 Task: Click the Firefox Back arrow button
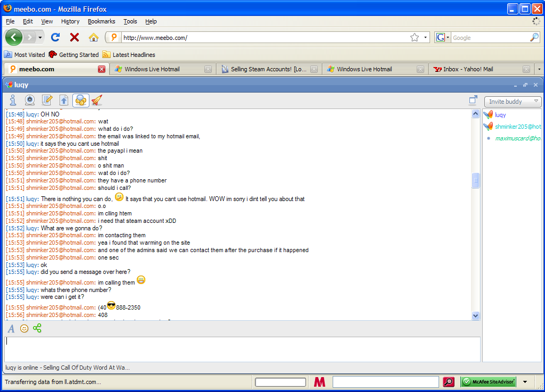point(13,37)
